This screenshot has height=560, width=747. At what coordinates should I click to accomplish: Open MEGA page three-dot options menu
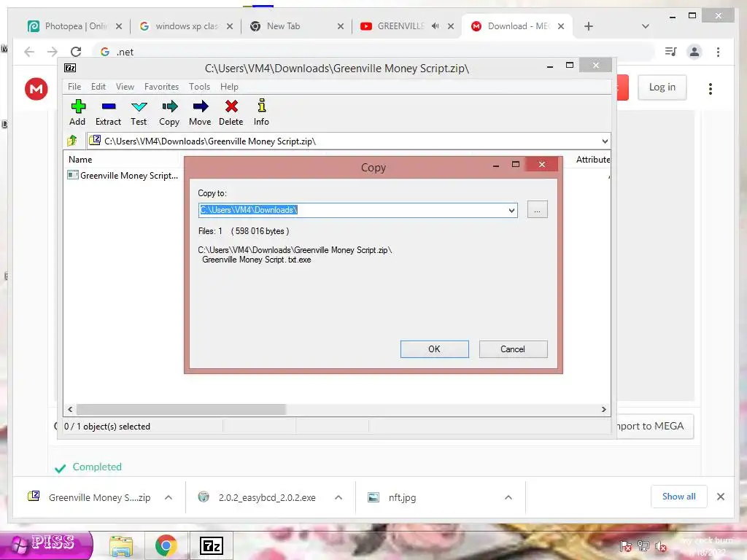(711, 88)
